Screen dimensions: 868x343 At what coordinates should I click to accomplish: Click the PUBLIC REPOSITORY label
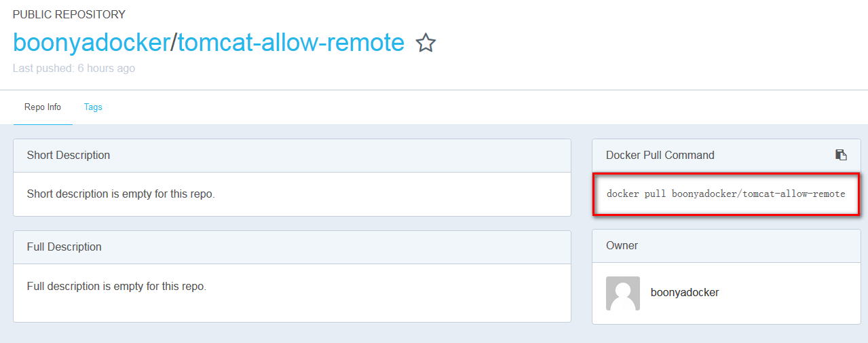click(69, 14)
